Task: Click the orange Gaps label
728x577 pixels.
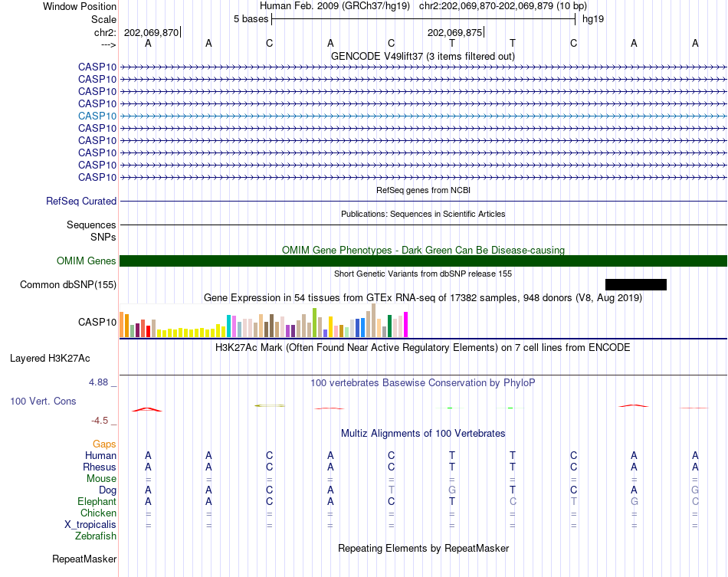Action: 104,444
